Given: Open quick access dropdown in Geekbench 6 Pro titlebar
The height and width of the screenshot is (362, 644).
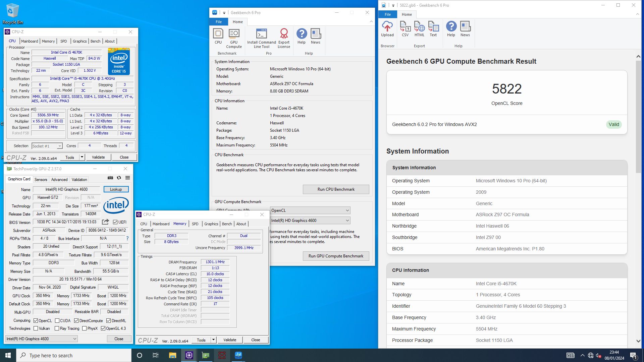Looking at the screenshot, I should coord(224,13).
